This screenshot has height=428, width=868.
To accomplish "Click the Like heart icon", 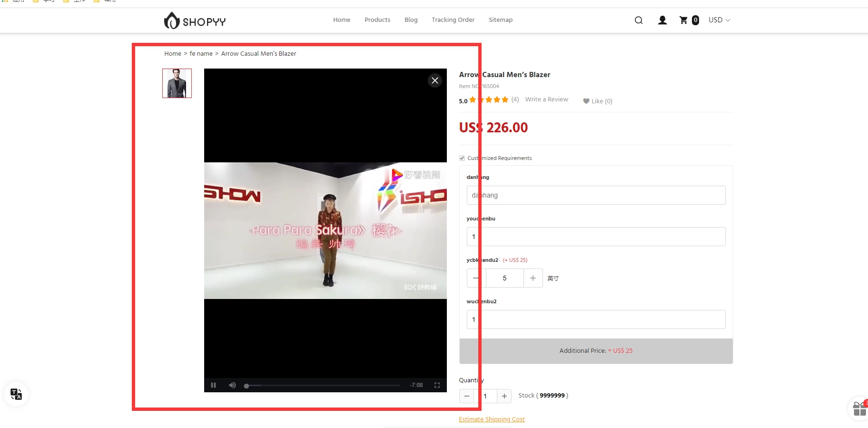I will coord(586,101).
